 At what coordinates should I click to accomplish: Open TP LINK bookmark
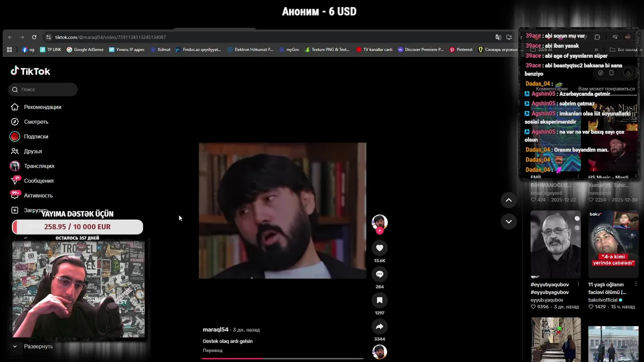50,50
